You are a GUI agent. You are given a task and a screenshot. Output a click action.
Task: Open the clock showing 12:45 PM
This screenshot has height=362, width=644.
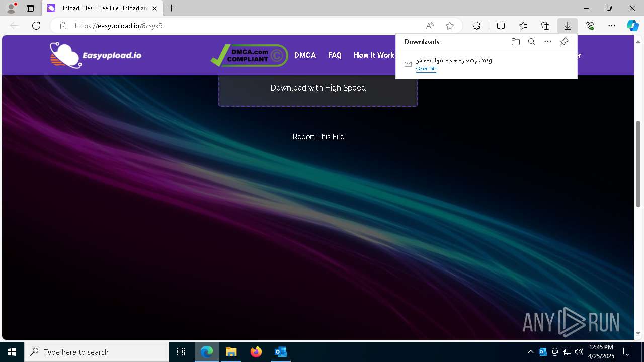click(601, 352)
